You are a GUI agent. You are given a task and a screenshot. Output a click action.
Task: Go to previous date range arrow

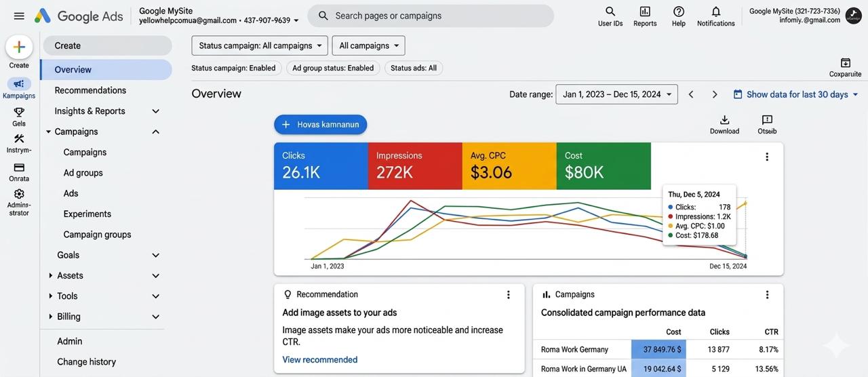(x=691, y=94)
